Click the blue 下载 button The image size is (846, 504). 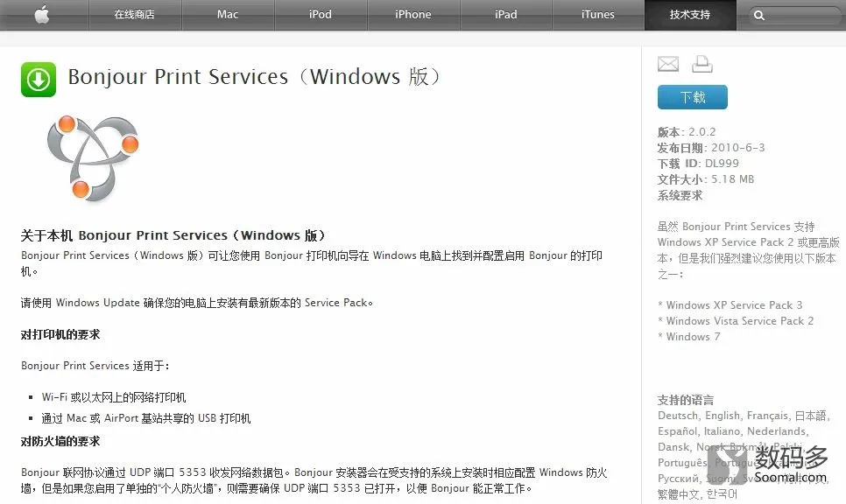tap(692, 97)
